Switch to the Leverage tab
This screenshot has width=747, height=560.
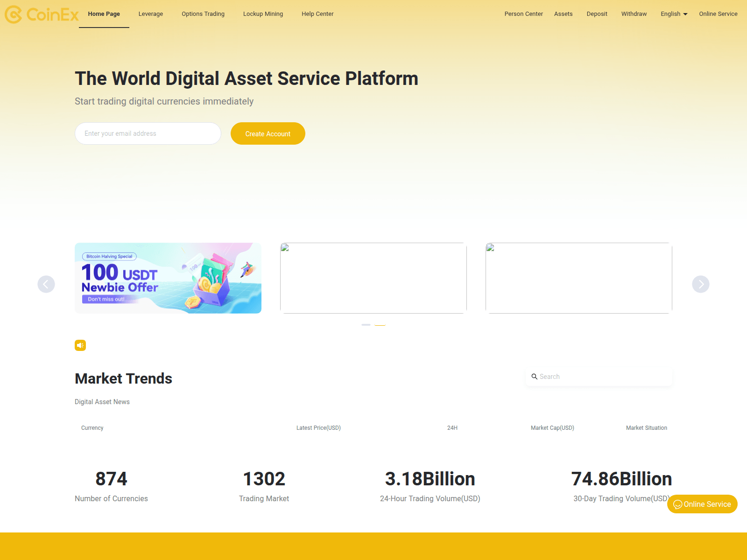tap(150, 14)
